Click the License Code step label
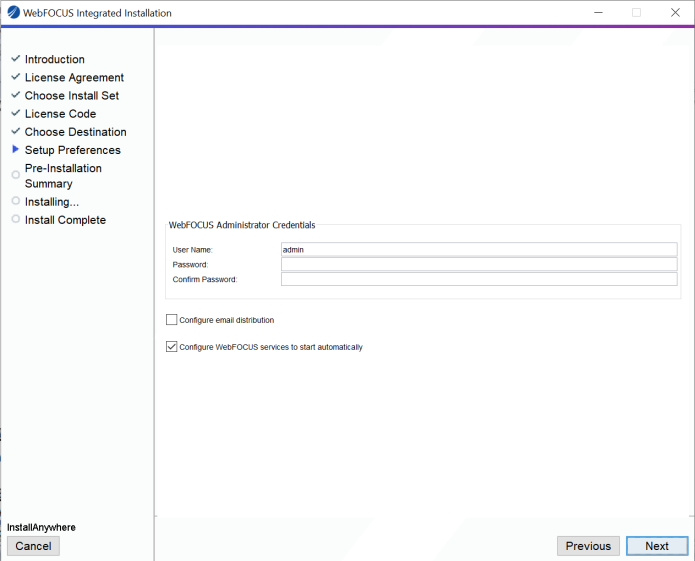The image size is (695, 561). [x=60, y=114]
